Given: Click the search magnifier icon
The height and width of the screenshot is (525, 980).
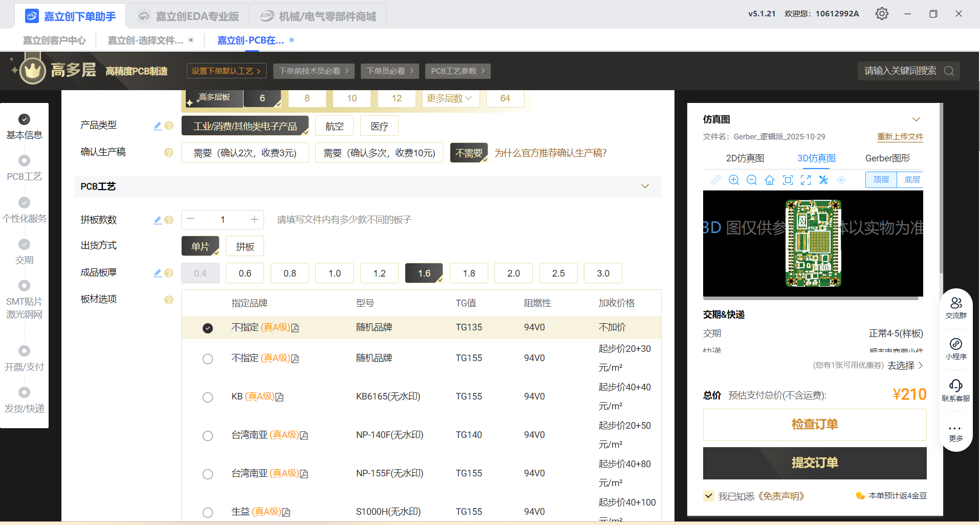Looking at the screenshot, I should point(949,71).
